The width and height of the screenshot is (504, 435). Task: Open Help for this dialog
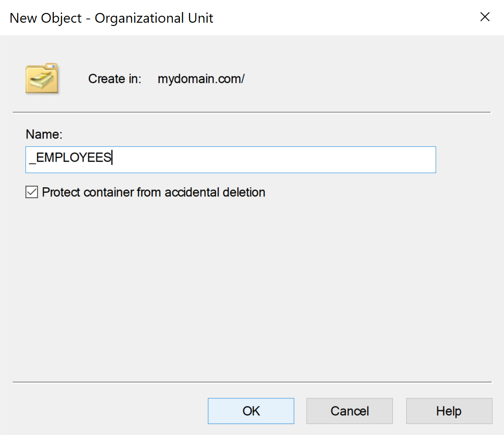(449, 410)
